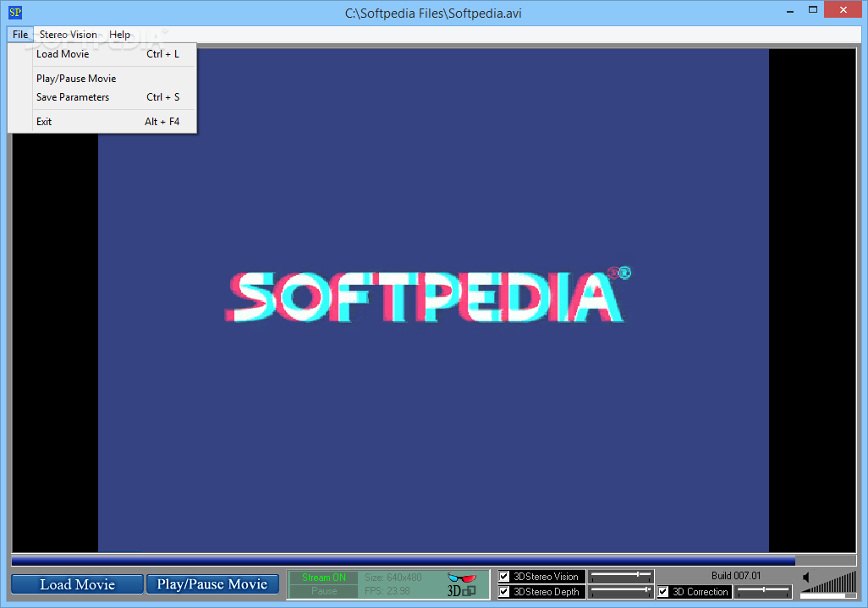Adjust the 3DStereo Depth slider

pyautogui.click(x=621, y=592)
